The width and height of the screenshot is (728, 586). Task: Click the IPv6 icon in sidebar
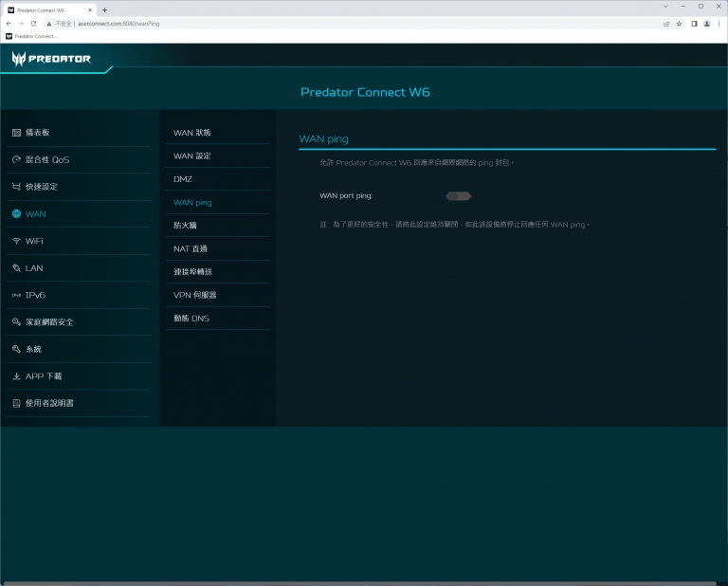pyautogui.click(x=16, y=295)
